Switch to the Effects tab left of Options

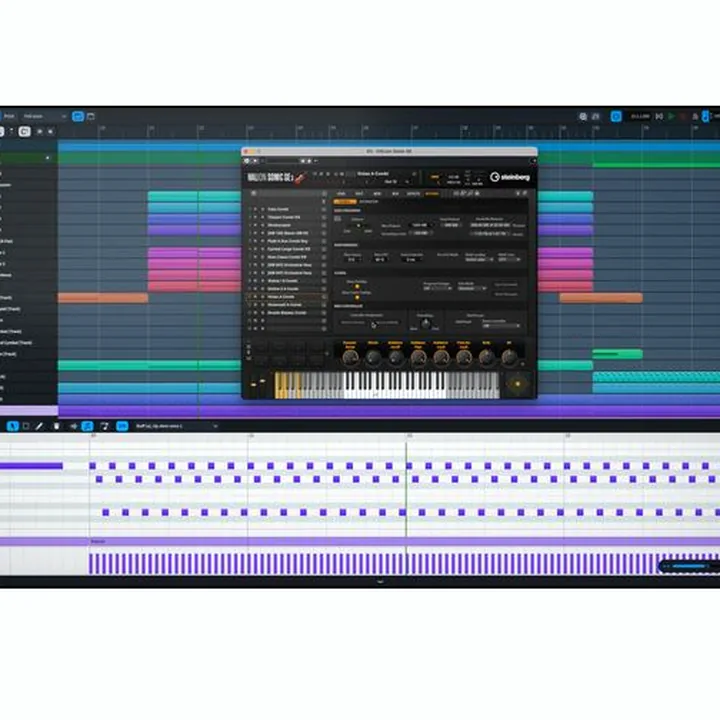pyautogui.click(x=413, y=194)
